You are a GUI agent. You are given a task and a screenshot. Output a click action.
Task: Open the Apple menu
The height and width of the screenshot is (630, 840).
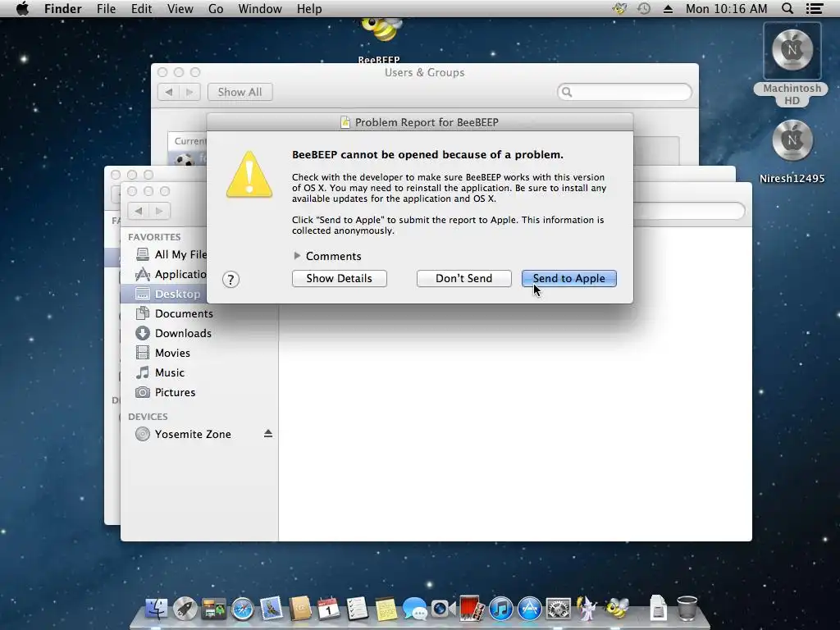pos(22,9)
